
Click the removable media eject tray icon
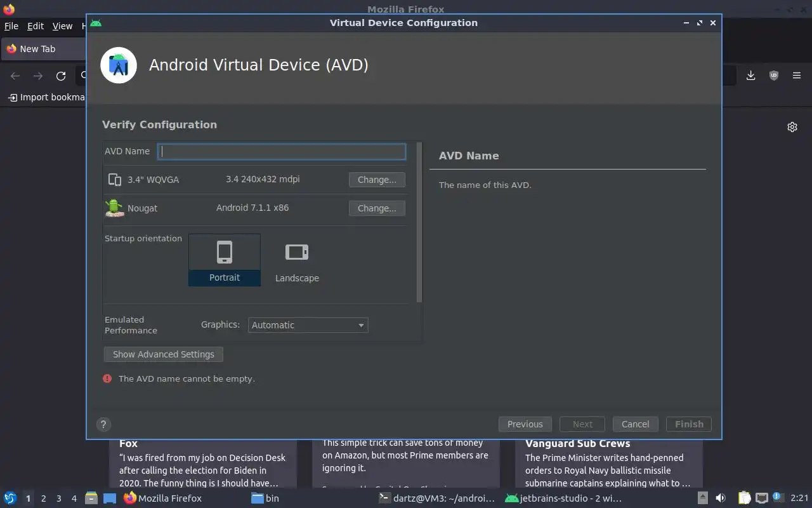click(x=702, y=498)
